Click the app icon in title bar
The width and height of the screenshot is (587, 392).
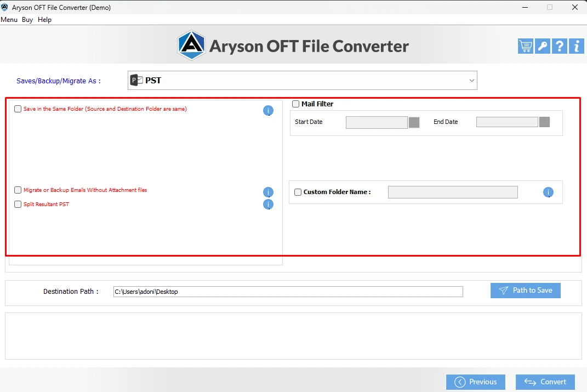click(4, 7)
